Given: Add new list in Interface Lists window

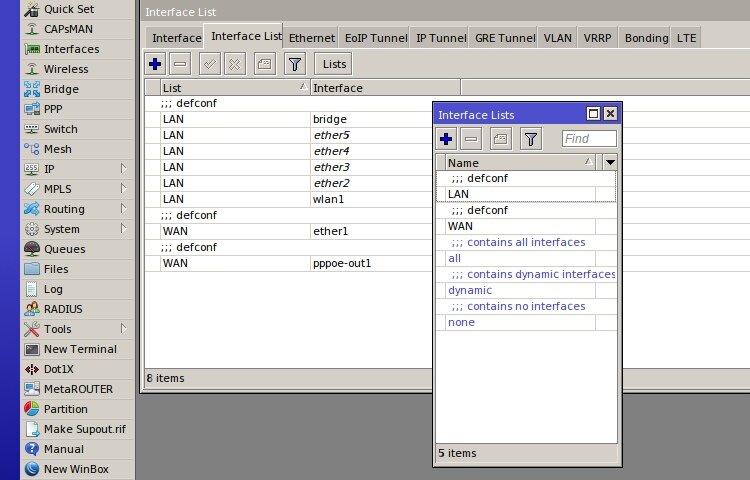Looking at the screenshot, I should pyautogui.click(x=446, y=139).
